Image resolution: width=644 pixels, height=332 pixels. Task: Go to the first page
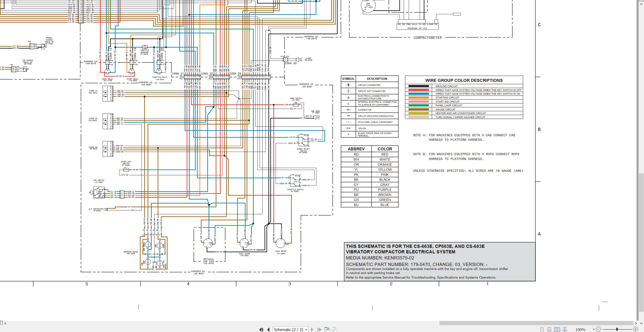click(x=261, y=329)
